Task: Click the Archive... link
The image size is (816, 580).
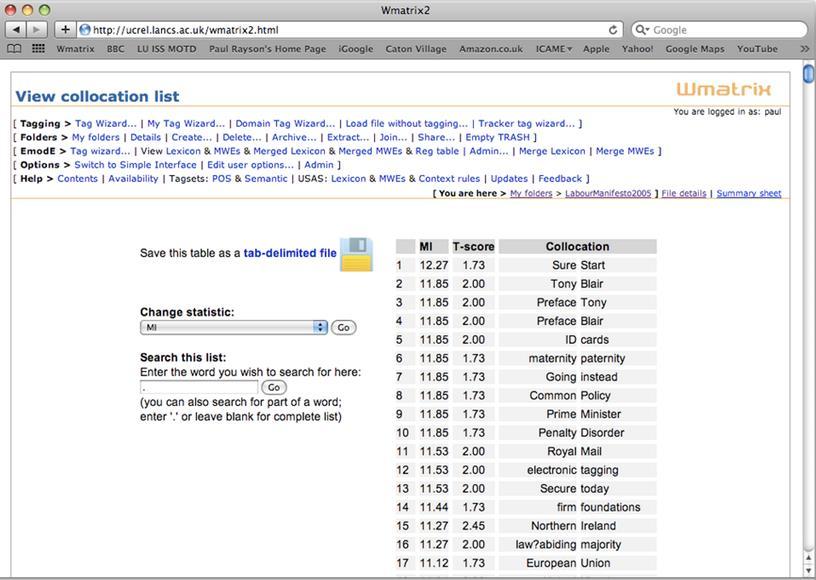Action: click(x=294, y=137)
